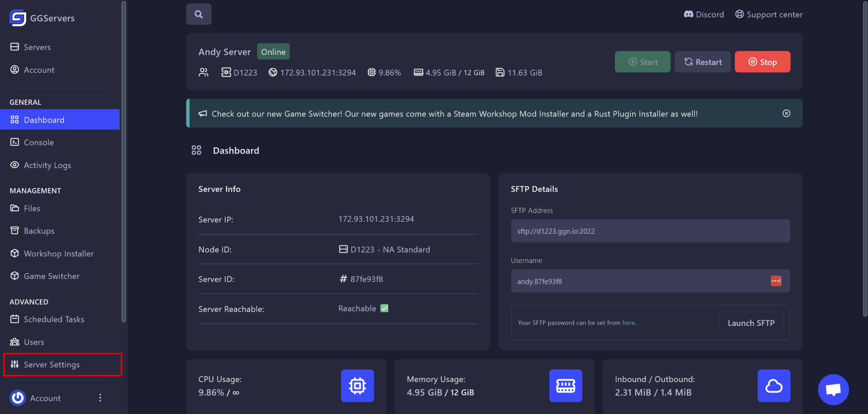The width and height of the screenshot is (868, 414).
Task: Go to Server Settings in sidebar
Action: pyautogui.click(x=51, y=365)
